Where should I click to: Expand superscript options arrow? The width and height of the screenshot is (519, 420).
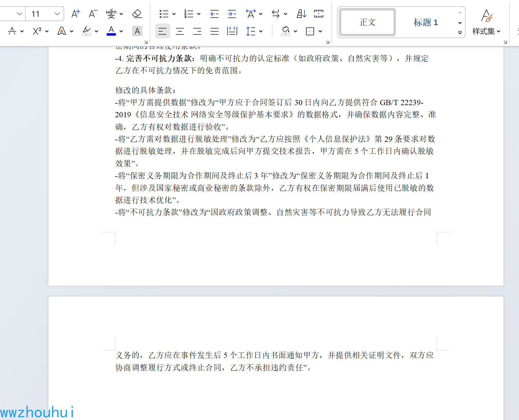click(x=47, y=31)
